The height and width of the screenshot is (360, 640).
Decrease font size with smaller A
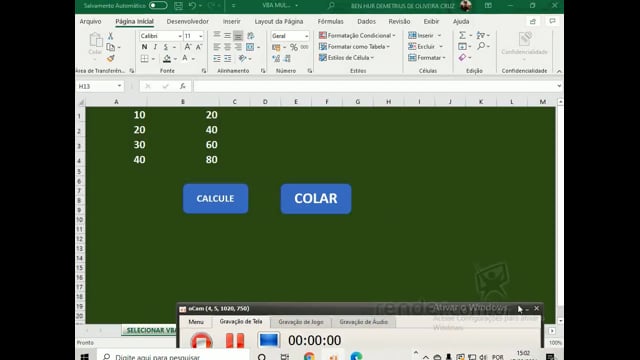click(199, 47)
